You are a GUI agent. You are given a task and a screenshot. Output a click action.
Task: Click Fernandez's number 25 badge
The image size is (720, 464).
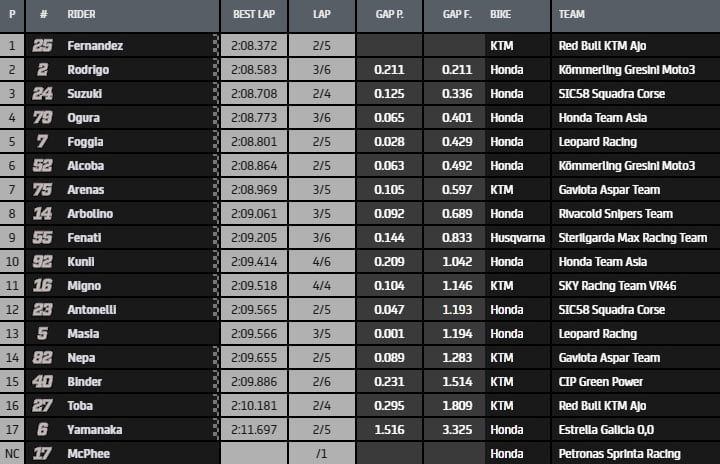pos(43,46)
